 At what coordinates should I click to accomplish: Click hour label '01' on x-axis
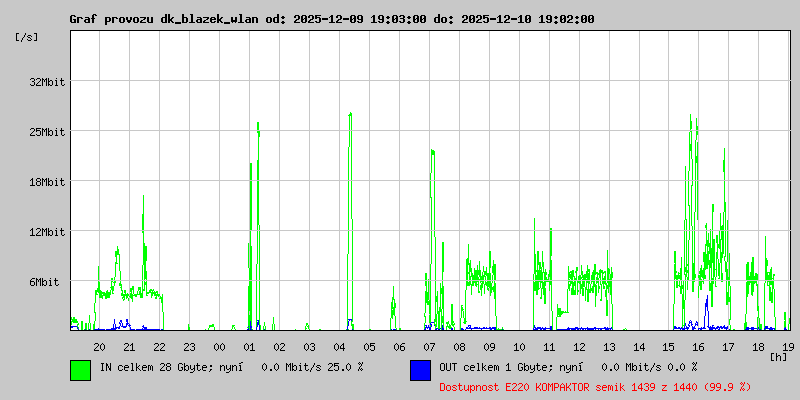click(249, 347)
